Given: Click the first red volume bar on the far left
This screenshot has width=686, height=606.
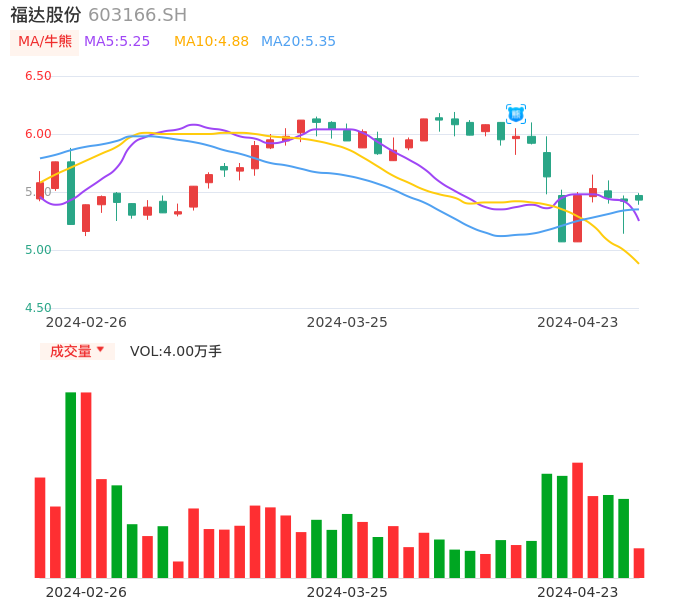Looking at the screenshot, I should [x=40, y=527].
